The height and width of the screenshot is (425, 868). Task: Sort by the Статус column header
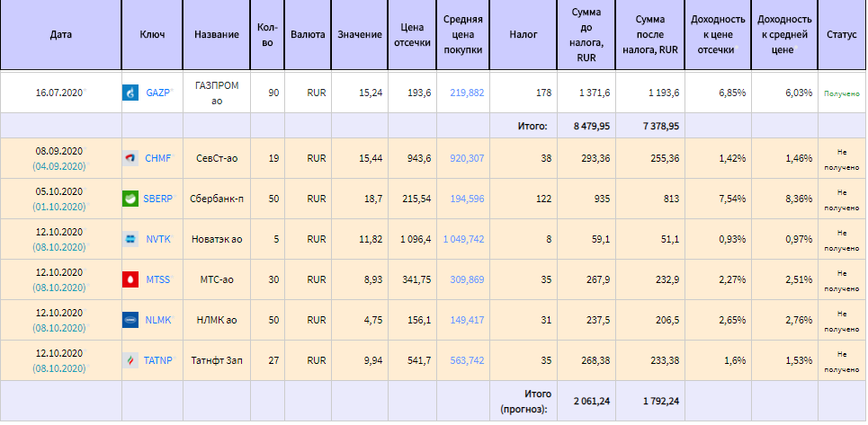[841, 34]
